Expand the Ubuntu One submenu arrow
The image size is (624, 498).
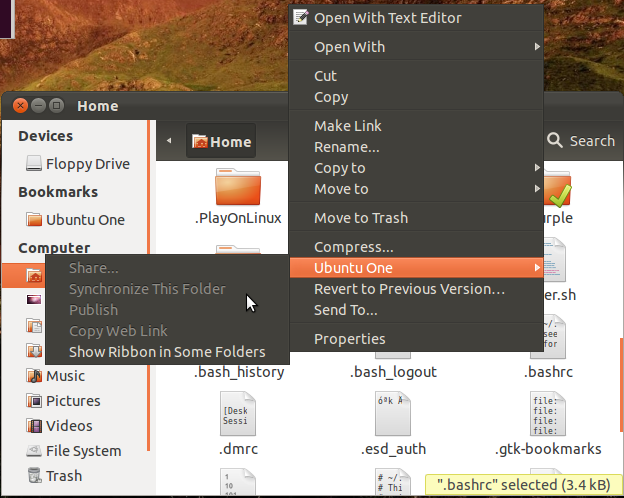pyautogui.click(x=537, y=268)
